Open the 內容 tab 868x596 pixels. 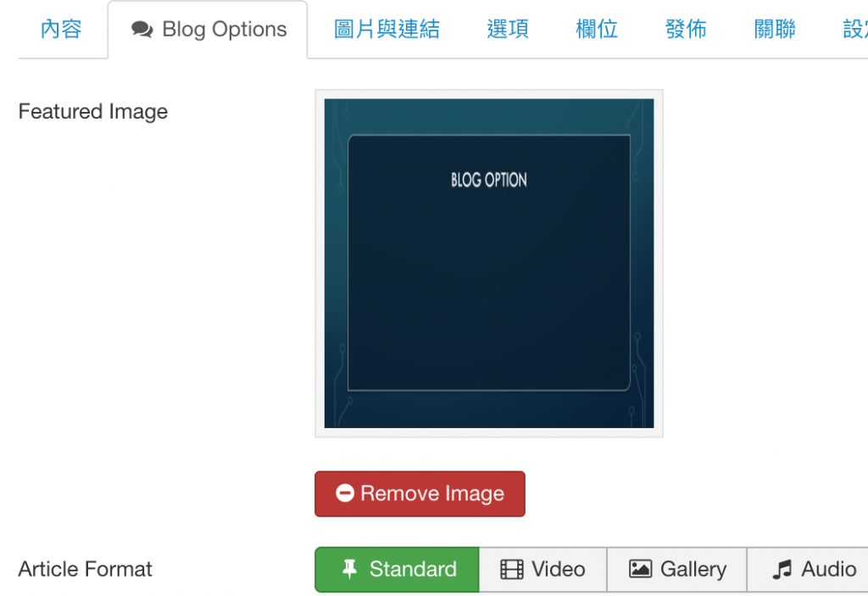click(61, 30)
